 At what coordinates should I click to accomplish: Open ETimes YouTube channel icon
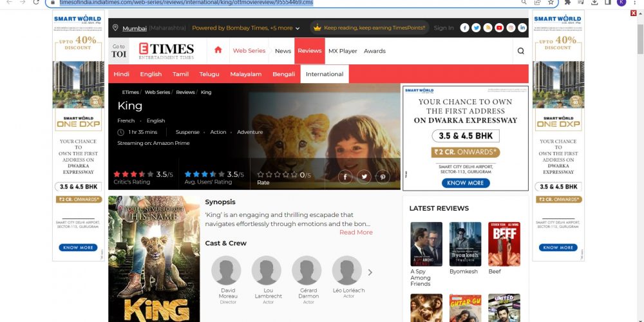(499, 28)
